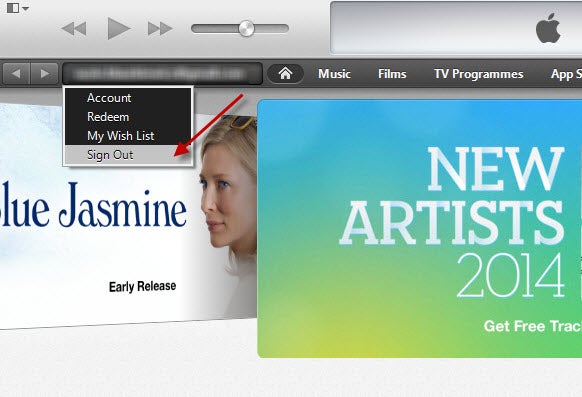Click the Apple logo in the display
The image size is (582, 397).
point(548,28)
